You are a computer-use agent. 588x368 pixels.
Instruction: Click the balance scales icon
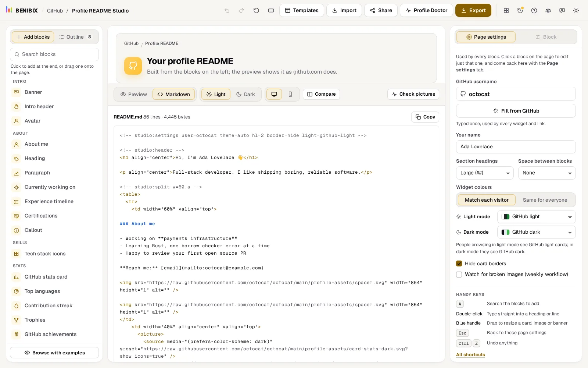548,11
